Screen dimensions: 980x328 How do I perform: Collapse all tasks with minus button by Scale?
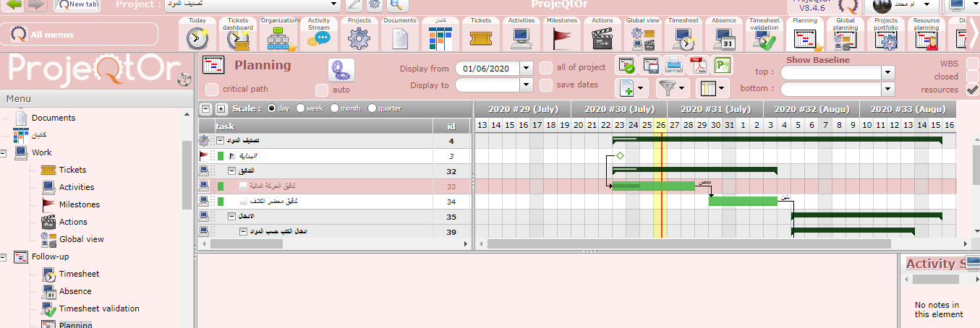206,108
